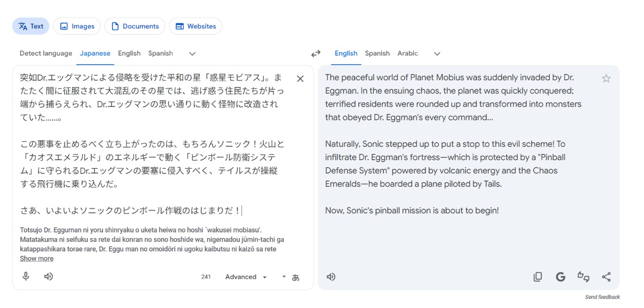644x308 pixels.
Task: Click the character count 241
Action: [x=206, y=277]
